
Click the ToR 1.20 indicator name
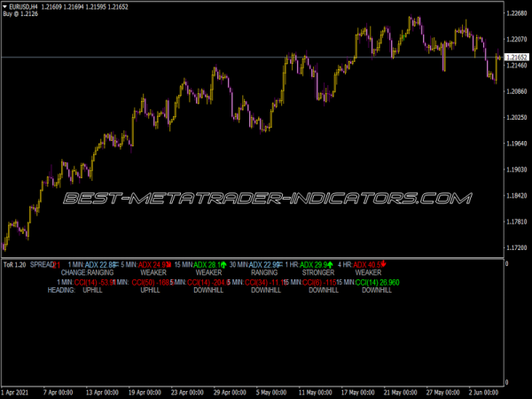[x=14, y=264]
